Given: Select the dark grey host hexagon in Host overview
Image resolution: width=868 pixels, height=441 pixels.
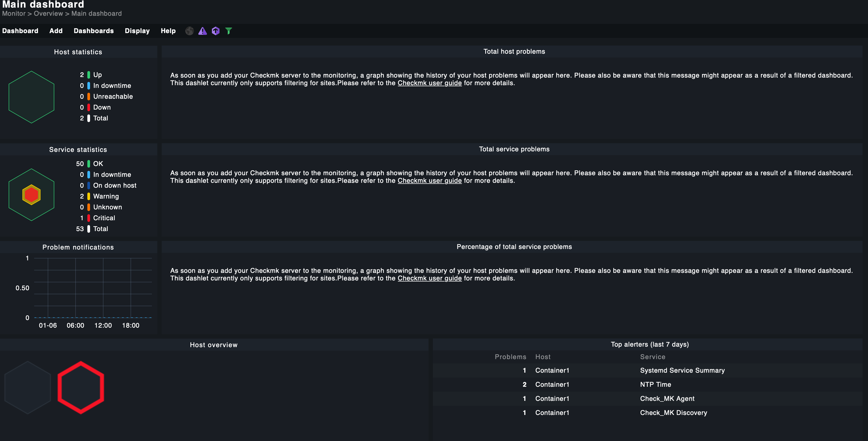Looking at the screenshot, I should click(x=28, y=387).
